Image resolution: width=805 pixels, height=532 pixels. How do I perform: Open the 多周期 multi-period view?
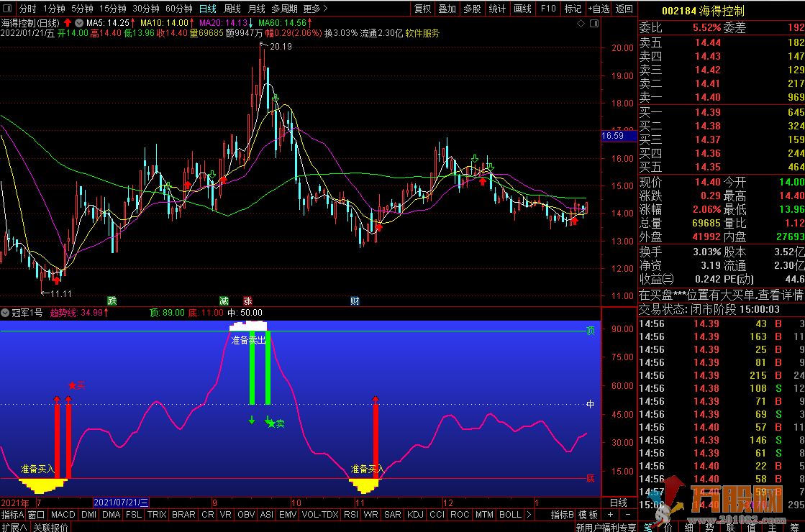(284, 9)
